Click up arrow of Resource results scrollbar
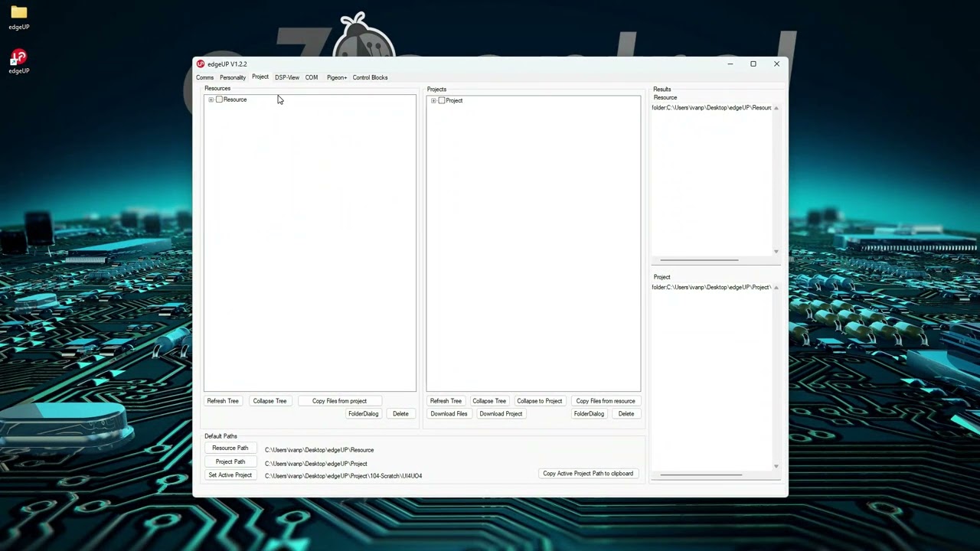This screenshot has height=551, width=980. coord(776,108)
